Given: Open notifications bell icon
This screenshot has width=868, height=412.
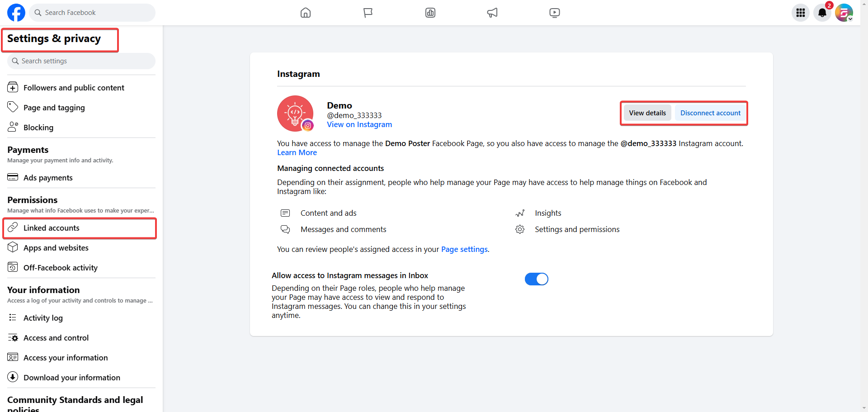Looking at the screenshot, I should (x=822, y=13).
